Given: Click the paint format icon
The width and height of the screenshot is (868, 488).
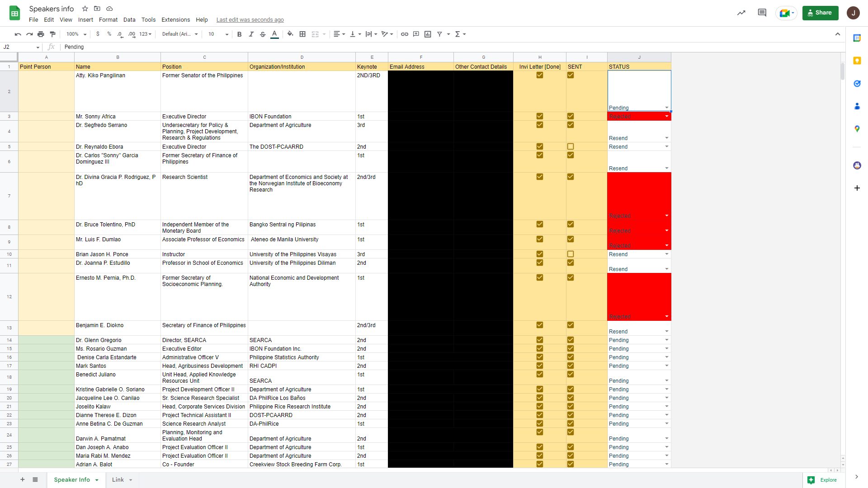Looking at the screenshot, I should pos(52,34).
